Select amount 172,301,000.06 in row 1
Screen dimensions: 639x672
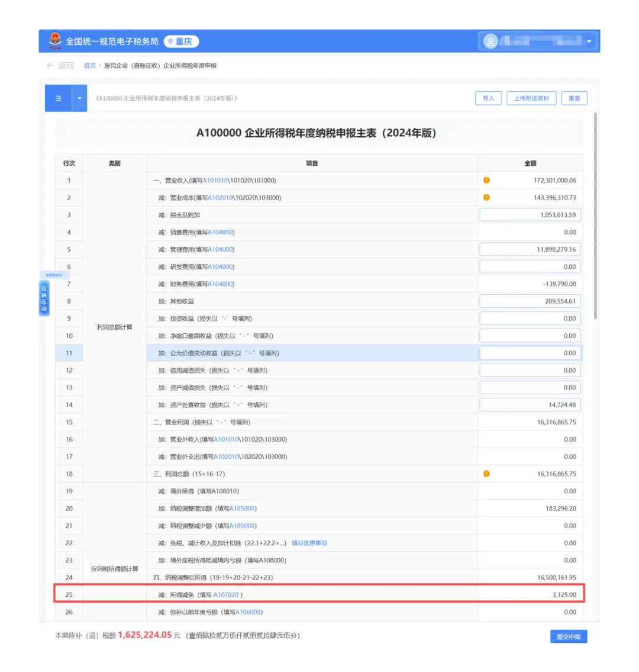554,181
